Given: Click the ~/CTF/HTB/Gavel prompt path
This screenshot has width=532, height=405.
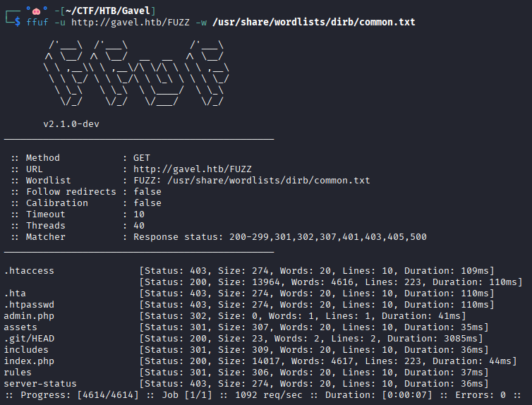Looking at the screenshot, I should click(107, 11).
